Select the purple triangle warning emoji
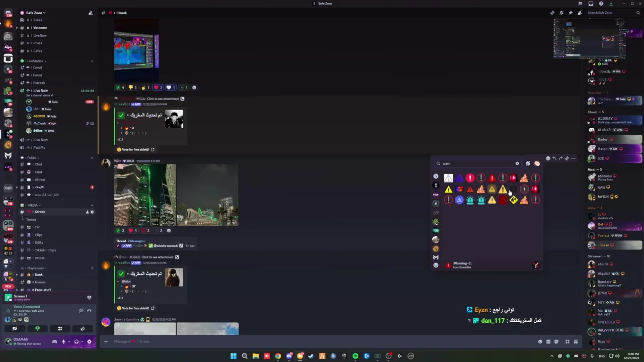This screenshot has width=644, height=362. 459,178
